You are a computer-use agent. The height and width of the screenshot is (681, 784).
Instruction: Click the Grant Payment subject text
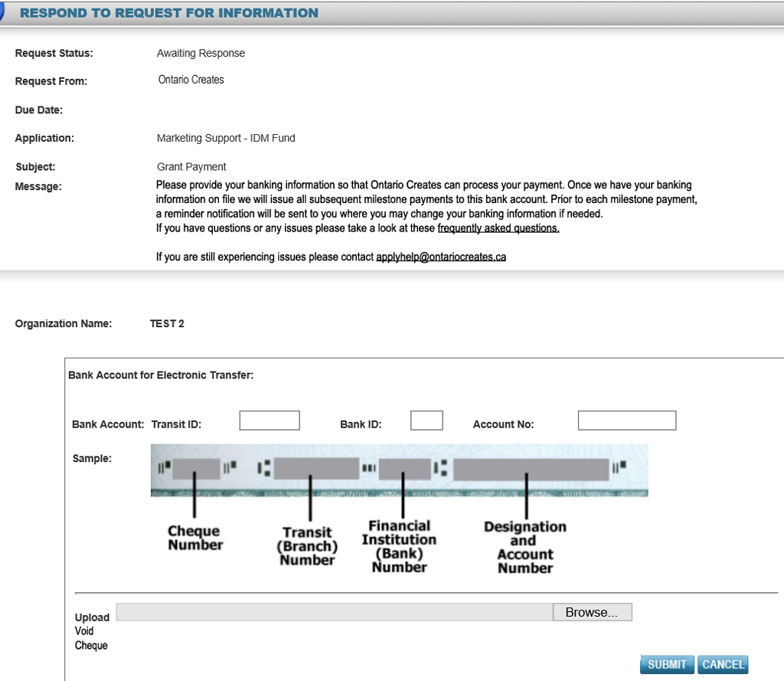click(191, 167)
